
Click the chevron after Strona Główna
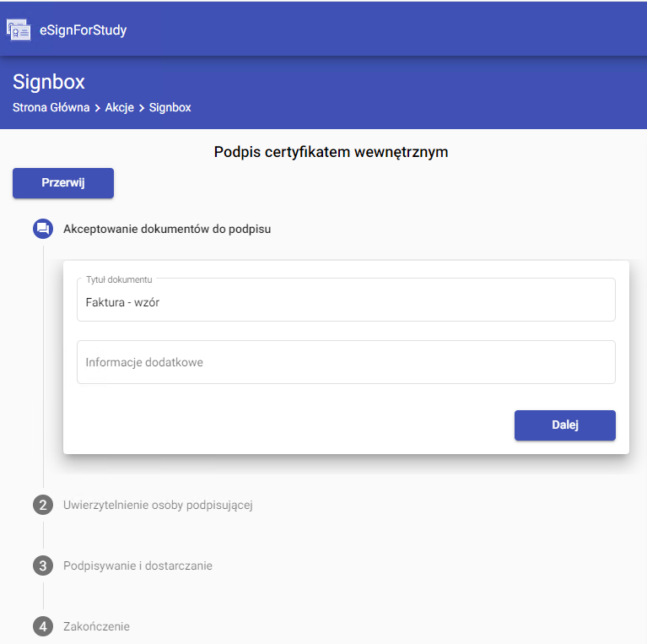click(x=97, y=108)
